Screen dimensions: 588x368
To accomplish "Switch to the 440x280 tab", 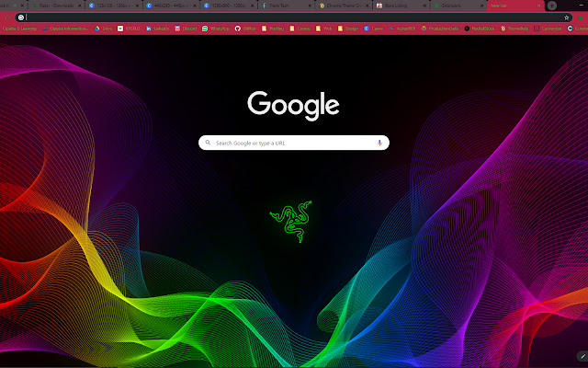I will coord(171,6).
